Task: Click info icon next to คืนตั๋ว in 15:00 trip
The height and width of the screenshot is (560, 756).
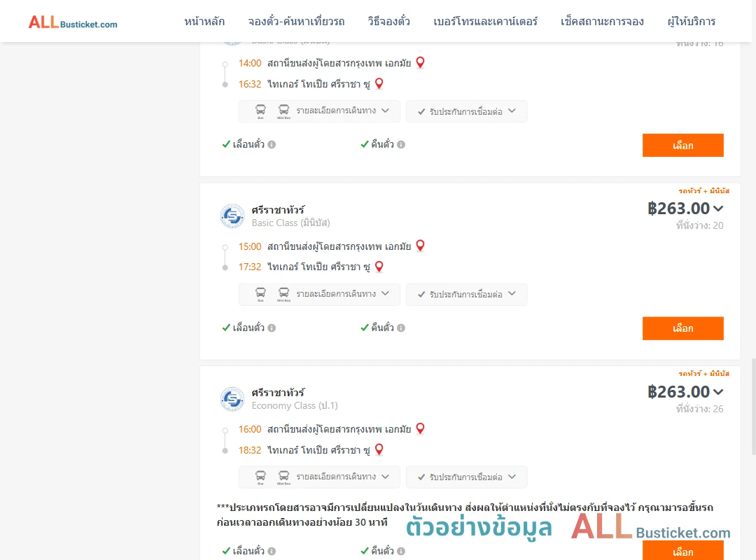Action: pyautogui.click(x=401, y=328)
